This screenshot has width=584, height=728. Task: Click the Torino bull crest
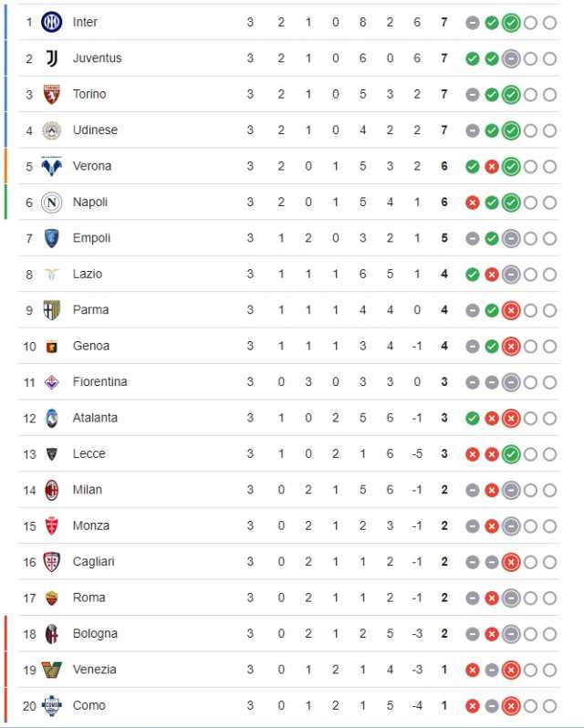coord(51,94)
